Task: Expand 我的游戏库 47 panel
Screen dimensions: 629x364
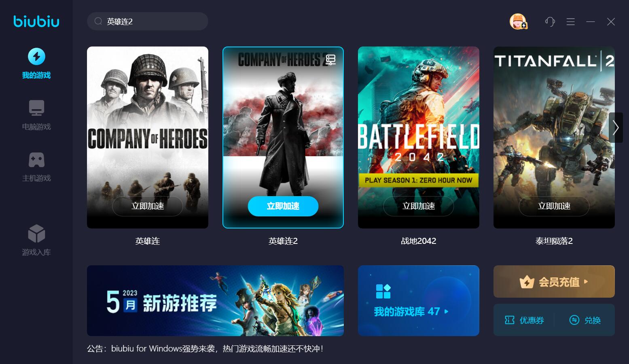Action: click(419, 301)
